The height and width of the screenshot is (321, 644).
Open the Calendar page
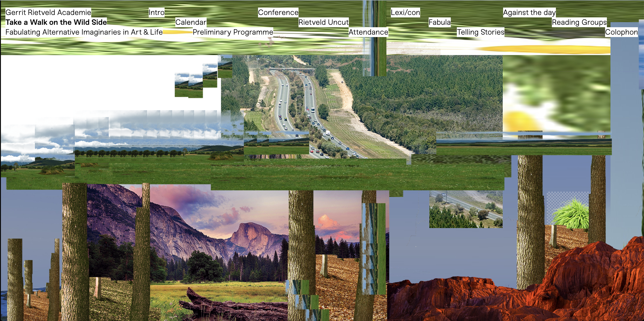[x=191, y=22]
